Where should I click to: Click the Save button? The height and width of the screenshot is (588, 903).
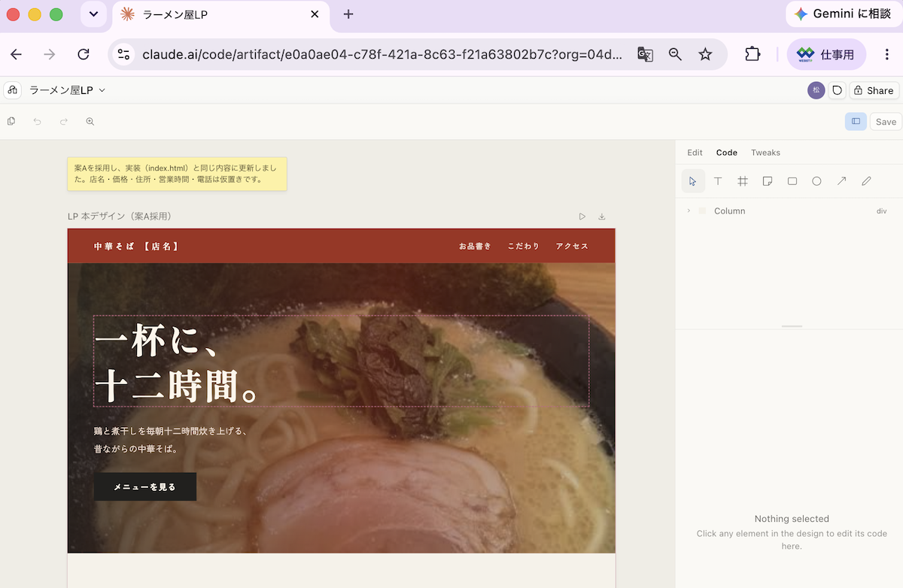(x=886, y=122)
